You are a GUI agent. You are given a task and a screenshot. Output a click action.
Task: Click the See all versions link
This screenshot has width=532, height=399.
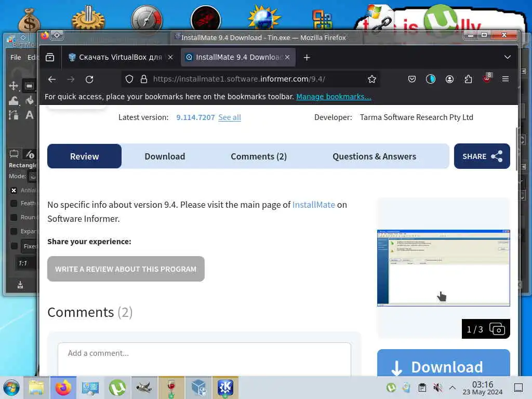pyautogui.click(x=229, y=117)
